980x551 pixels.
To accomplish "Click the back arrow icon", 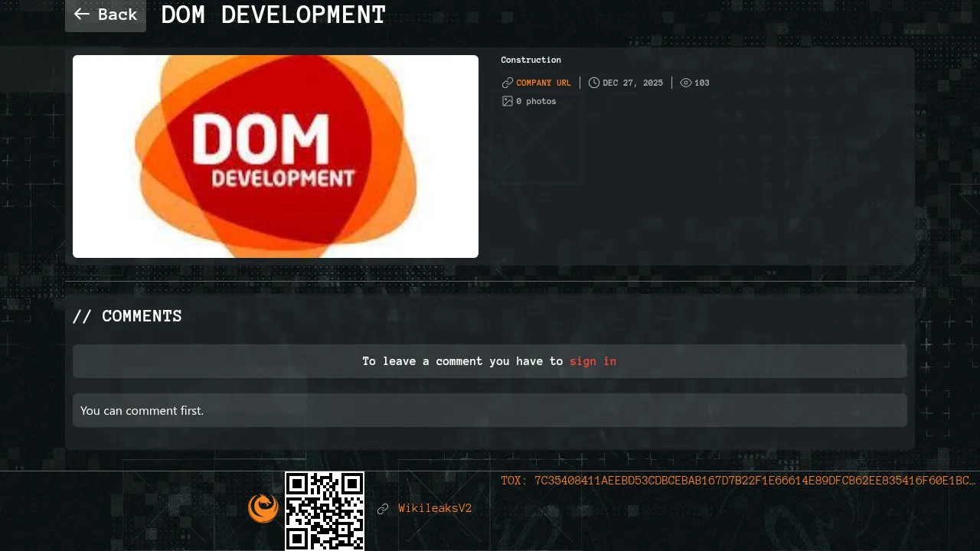I will pos(82,15).
